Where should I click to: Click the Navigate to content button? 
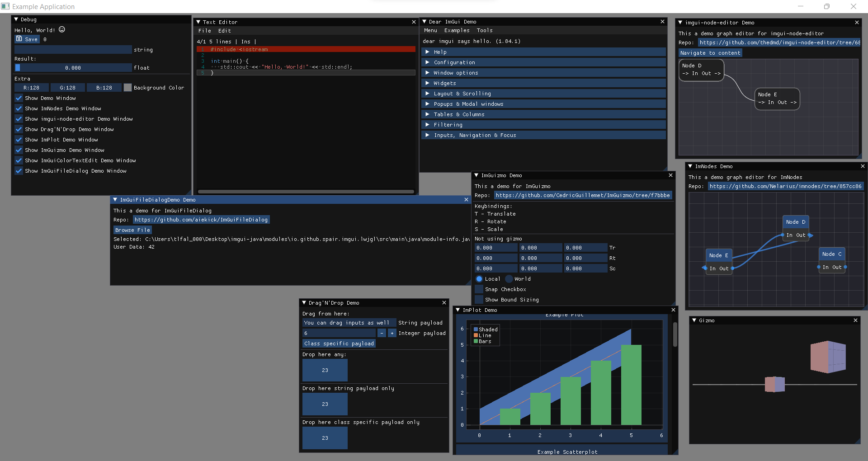pos(710,53)
